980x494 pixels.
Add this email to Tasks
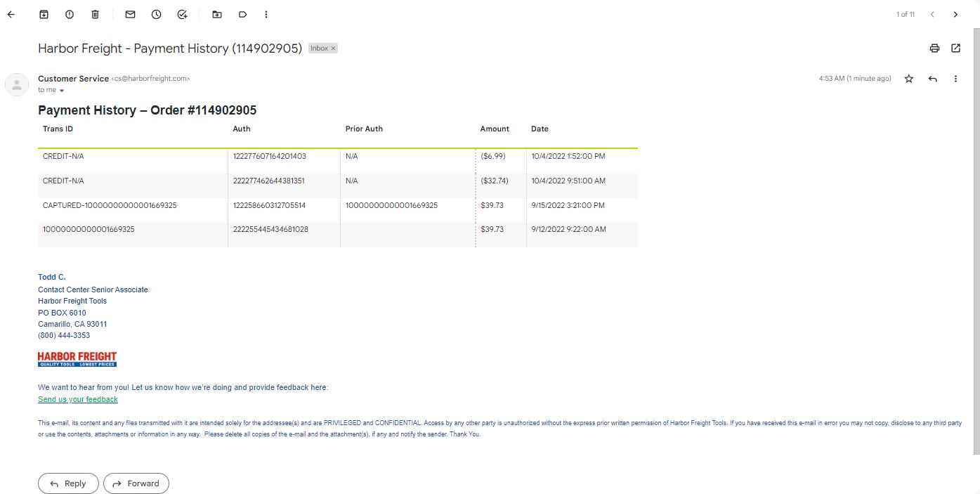tap(182, 14)
